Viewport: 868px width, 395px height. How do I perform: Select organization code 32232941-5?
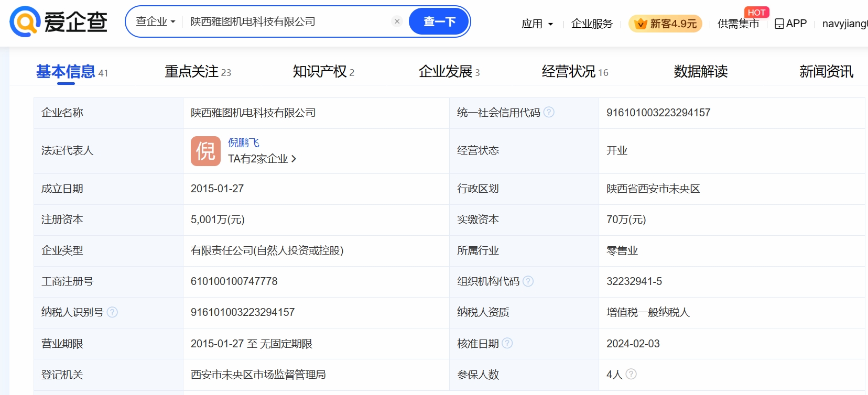point(634,281)
